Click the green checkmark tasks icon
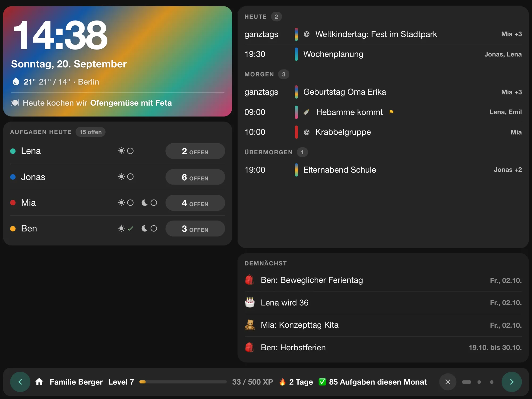532x399 pixels. click(x=322, y=382)
